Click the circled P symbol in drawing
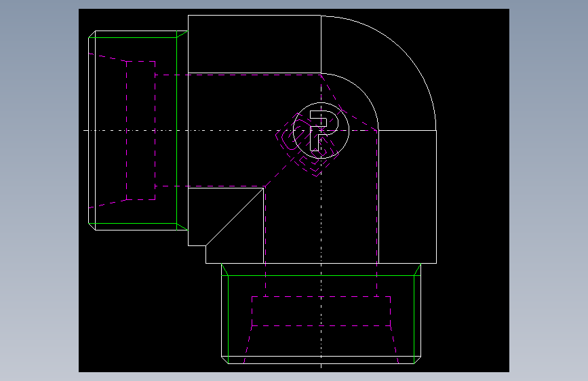Screen dimensions: 588x381 coord(321,130)
